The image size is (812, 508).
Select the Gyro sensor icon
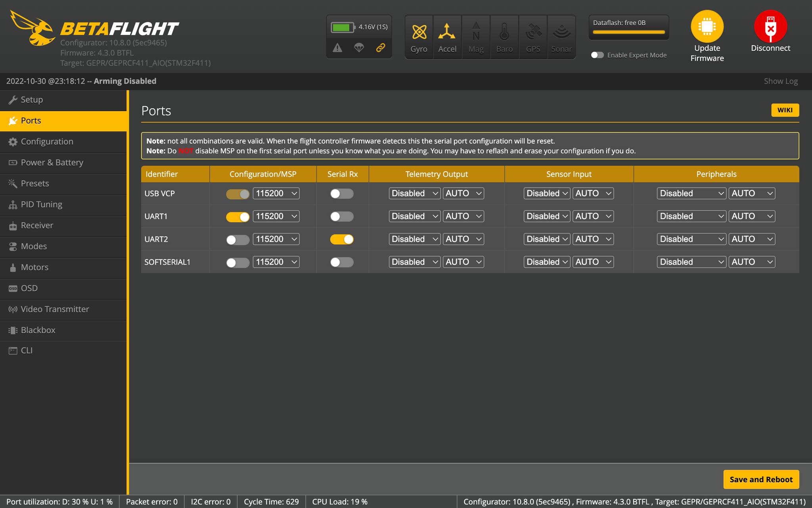tap(419, 36)
